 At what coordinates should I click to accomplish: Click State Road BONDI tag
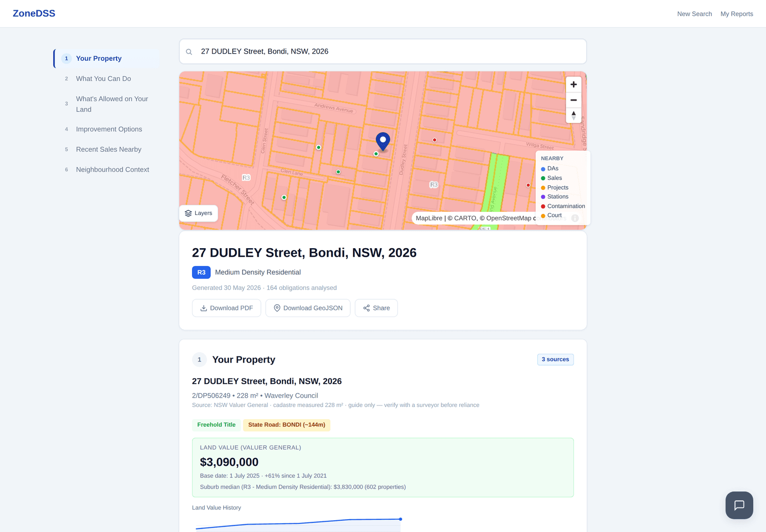click(x=286, y=425)
